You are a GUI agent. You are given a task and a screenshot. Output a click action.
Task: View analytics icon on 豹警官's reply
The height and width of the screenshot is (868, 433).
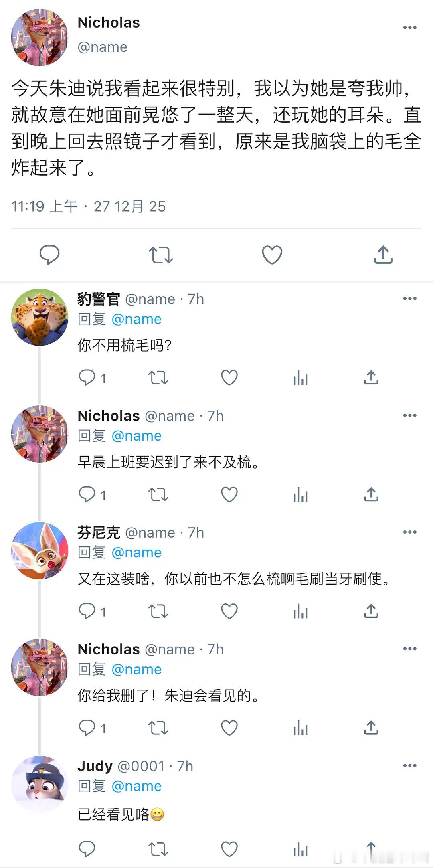[300, 378]
